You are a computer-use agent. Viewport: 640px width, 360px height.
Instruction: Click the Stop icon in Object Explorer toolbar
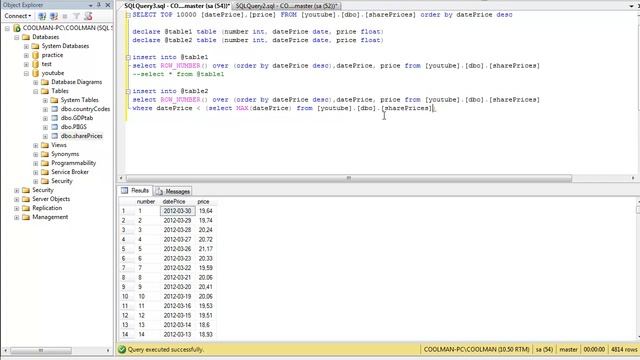(x=65, y=16)
